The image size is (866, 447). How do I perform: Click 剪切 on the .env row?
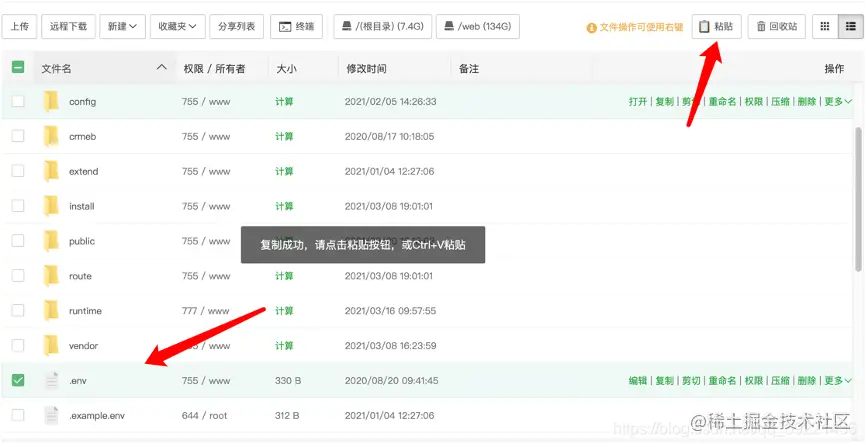click(x=691, y=381)
